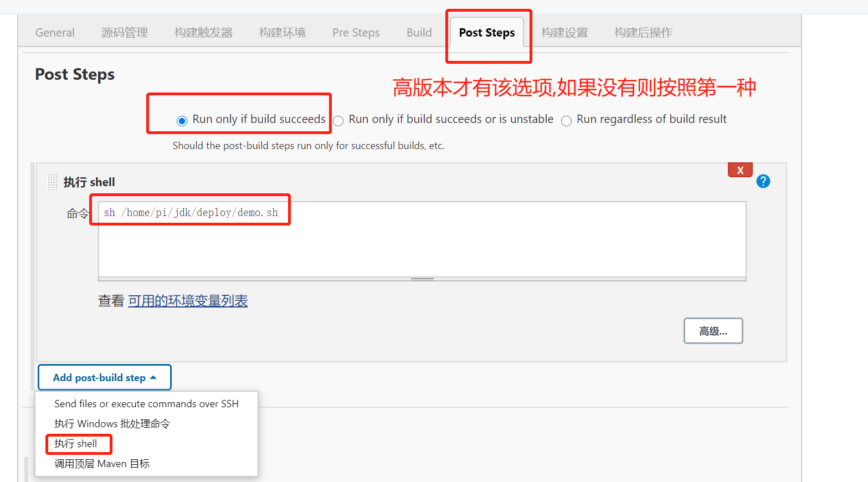The height and width of the screenshot is (482, 868).
Task: Click the resize handle below command textarea
Action: tap(422, 279)
